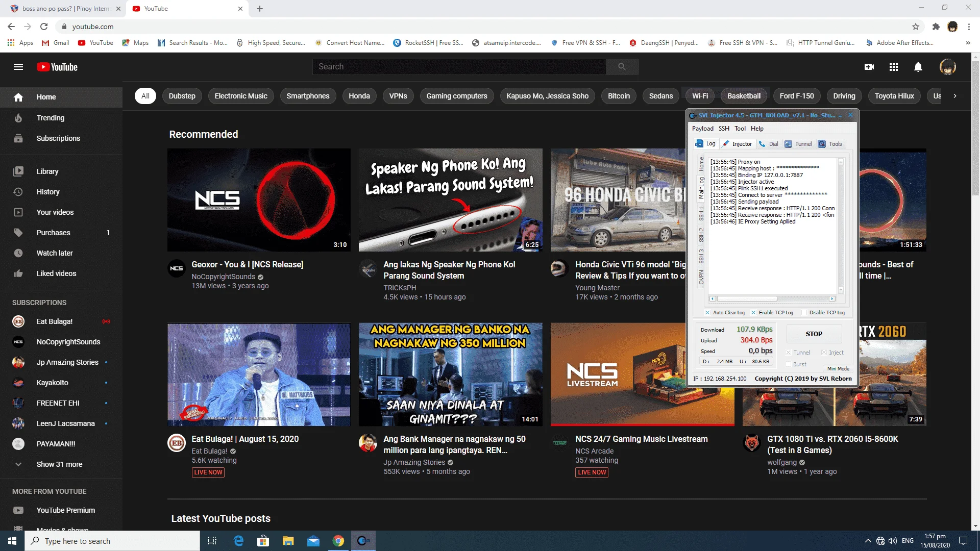Select the Electronic Music filter chip
The width and height of the screenshot is (980, 551).
241,96
